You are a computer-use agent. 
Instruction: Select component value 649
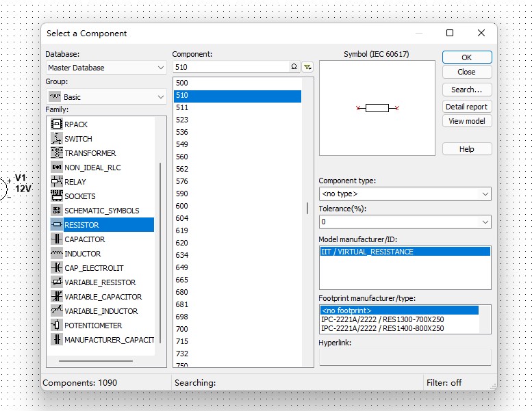(237, 267)
